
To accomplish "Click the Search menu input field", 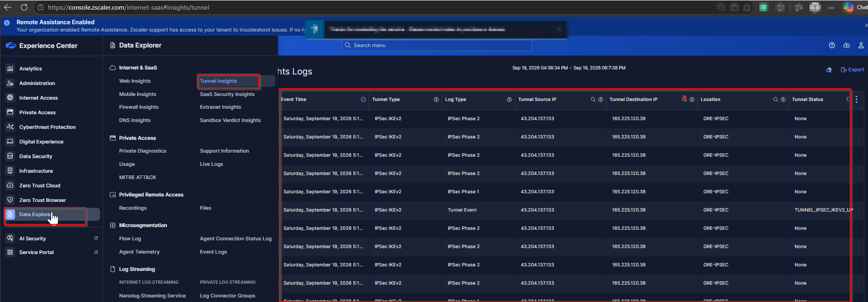I will coord(437,45).
